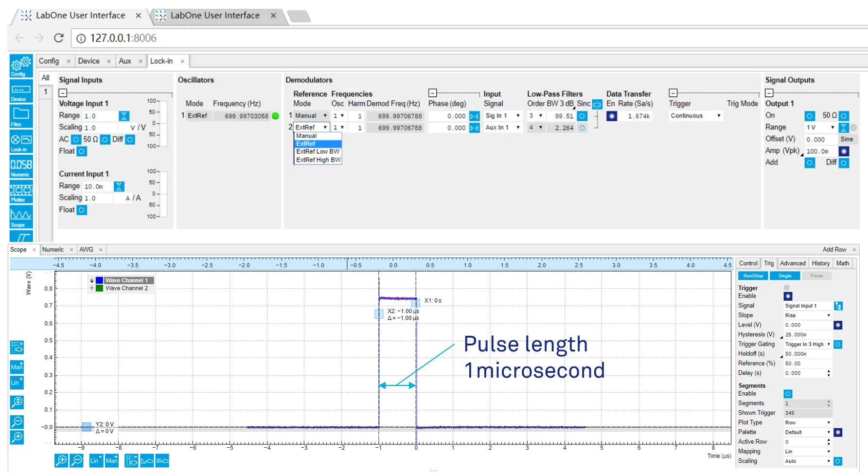Toggle Diff mode on Voltage Input 1

pos(130,139)
